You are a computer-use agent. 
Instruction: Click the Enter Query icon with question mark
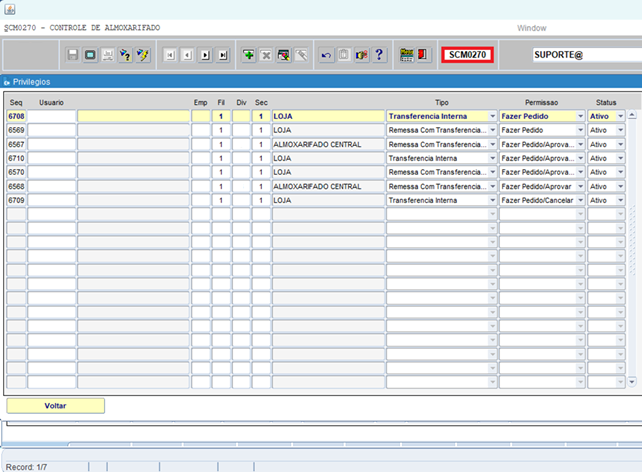point(125,55)
